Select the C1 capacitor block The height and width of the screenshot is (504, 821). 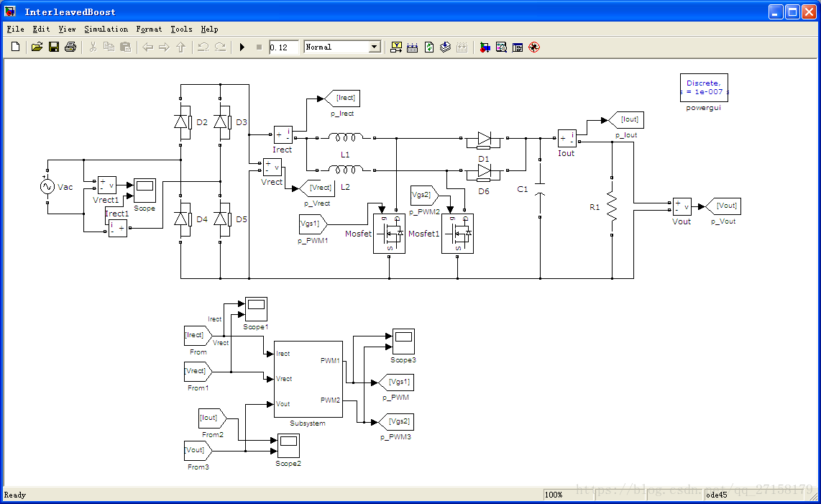[x=540, y=188]
